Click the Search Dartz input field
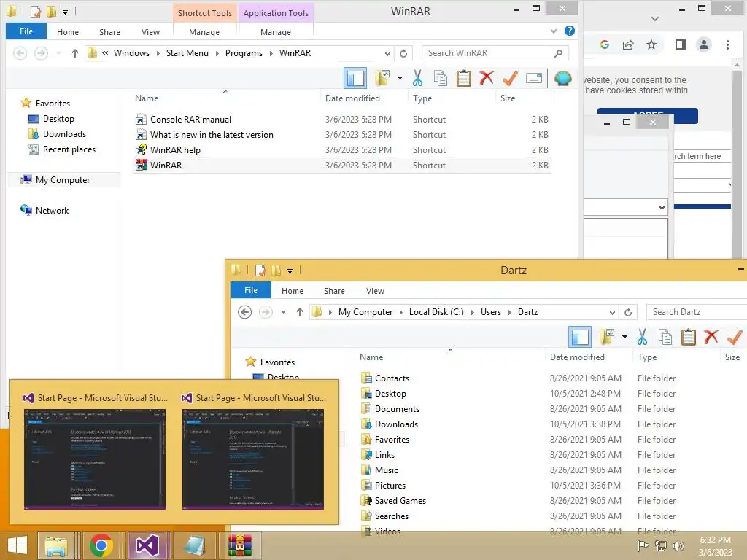This screenshot has width=747, height=560. point(695,312)
